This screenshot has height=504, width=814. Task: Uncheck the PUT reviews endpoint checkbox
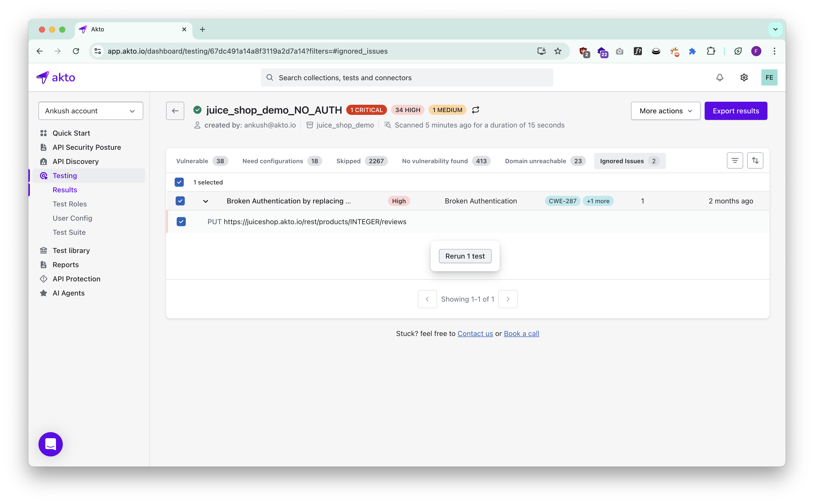181,222
